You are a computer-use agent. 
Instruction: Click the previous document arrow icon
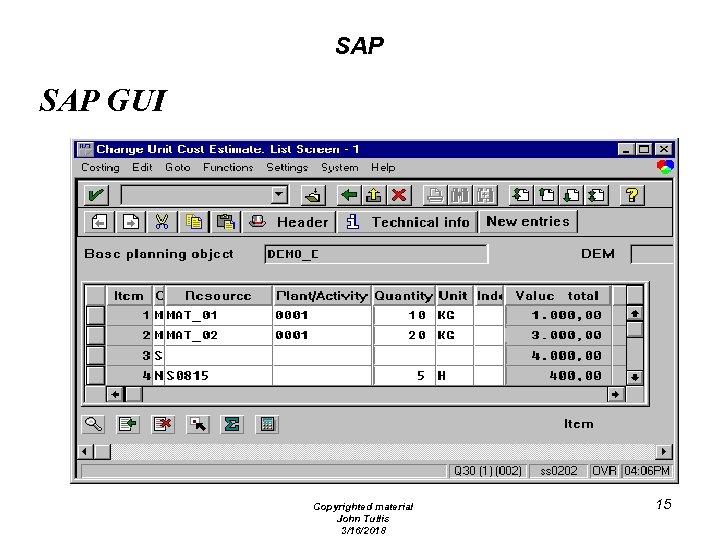100,222
